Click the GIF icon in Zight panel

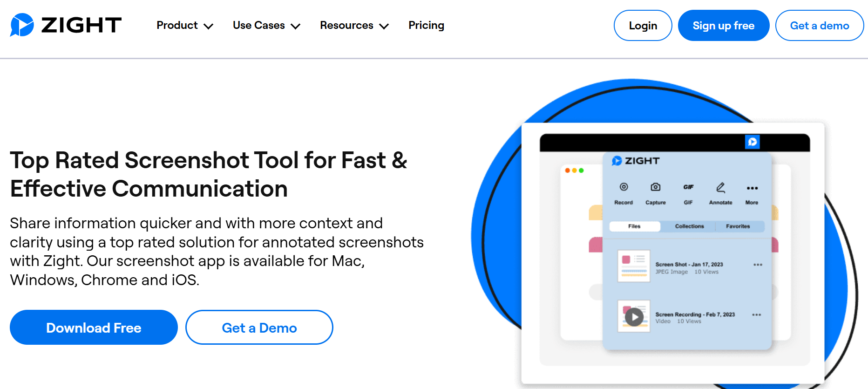[688, 187]
